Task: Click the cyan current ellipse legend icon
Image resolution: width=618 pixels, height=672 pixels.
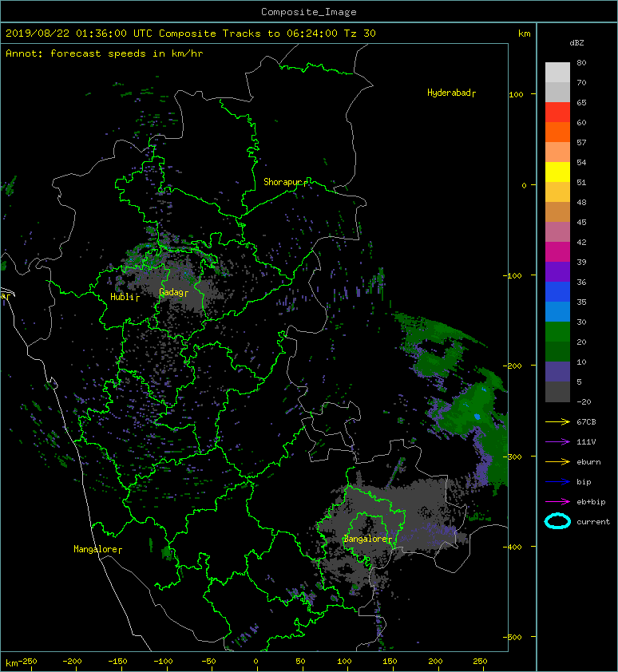Action: [557, 521]
